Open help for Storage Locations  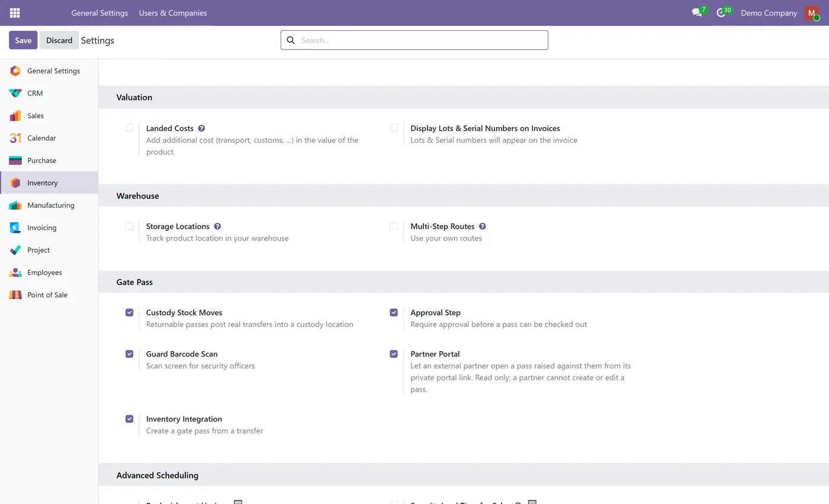point(217,226)
